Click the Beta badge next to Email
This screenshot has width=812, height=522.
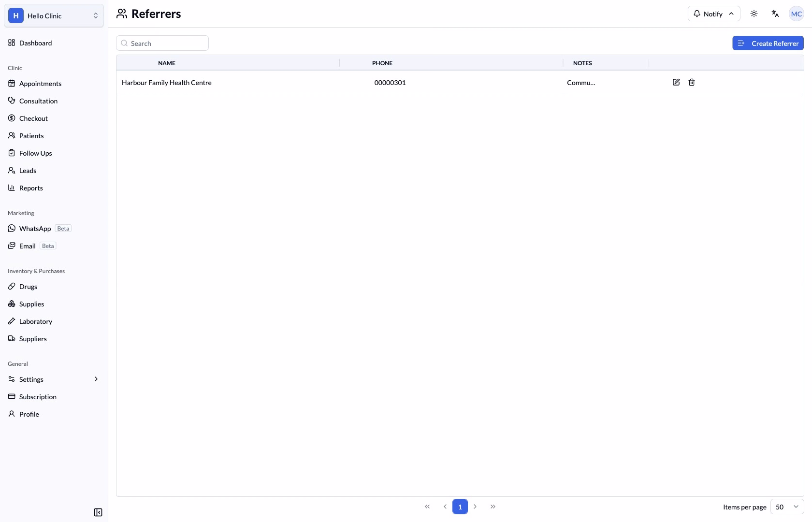tap(48, 246)
